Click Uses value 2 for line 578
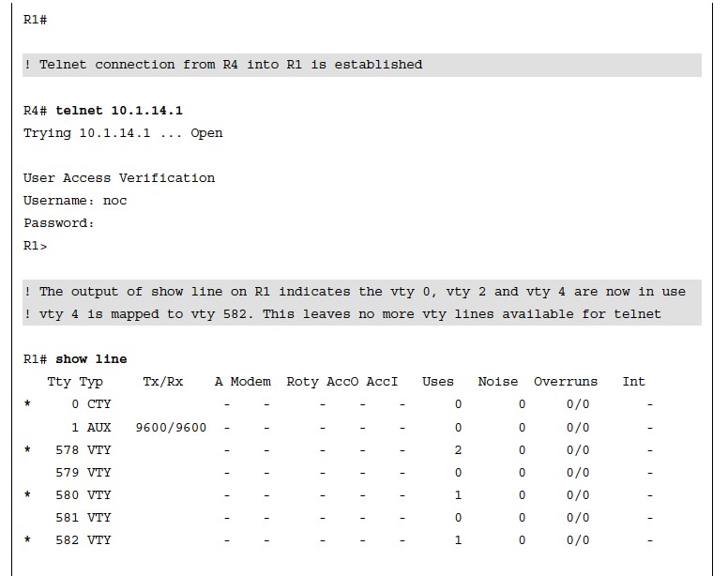 (x=458, y=449)
